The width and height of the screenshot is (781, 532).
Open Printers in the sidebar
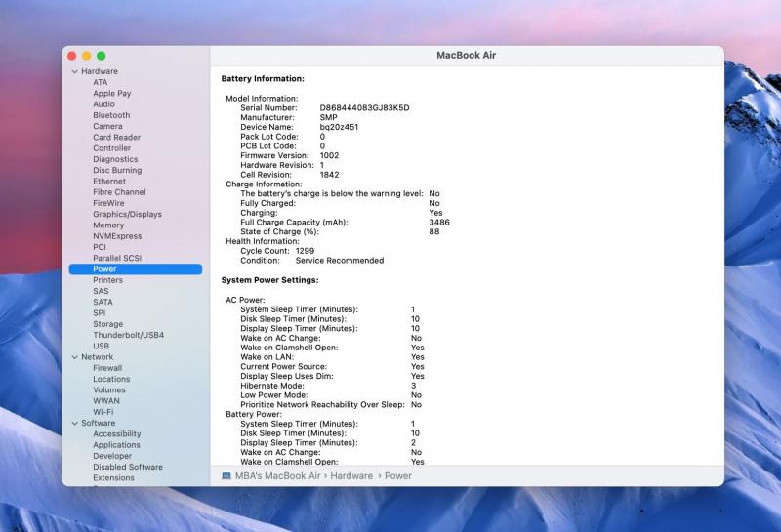(108, 280)
